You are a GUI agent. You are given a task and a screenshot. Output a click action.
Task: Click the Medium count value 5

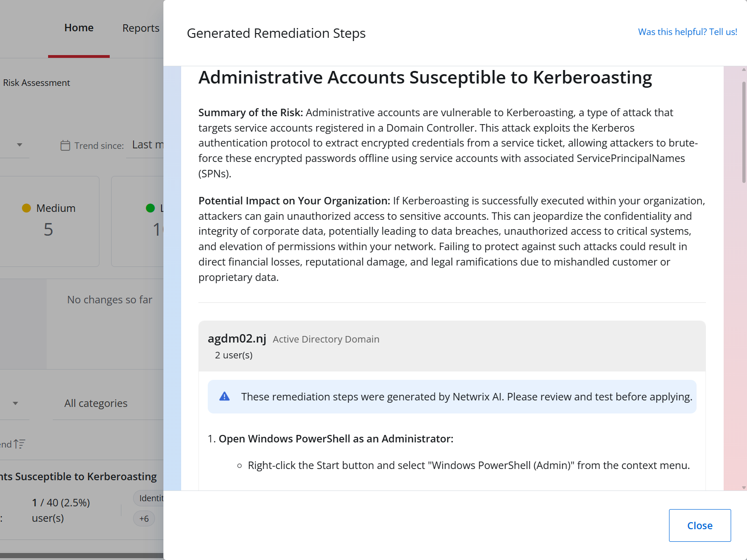[x=49, y=230]
